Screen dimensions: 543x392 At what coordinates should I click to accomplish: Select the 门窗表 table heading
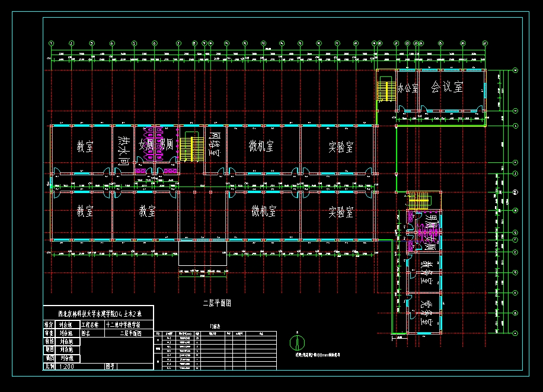coord(215,326)
